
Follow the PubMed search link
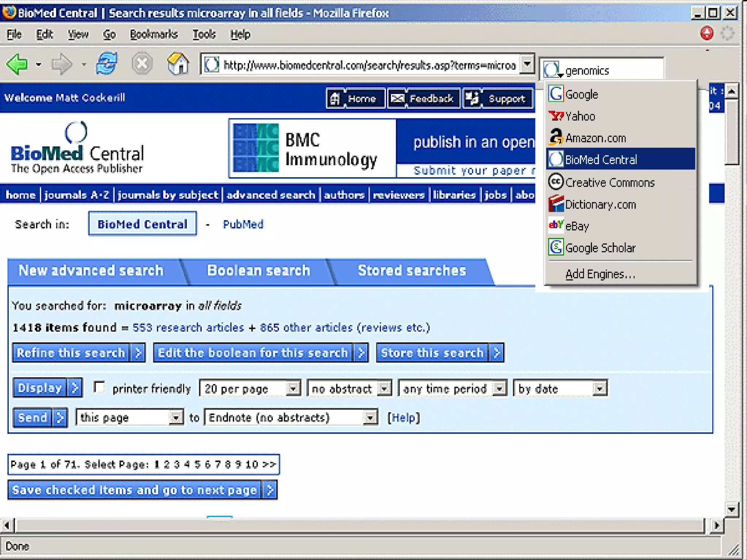[243, 224]
